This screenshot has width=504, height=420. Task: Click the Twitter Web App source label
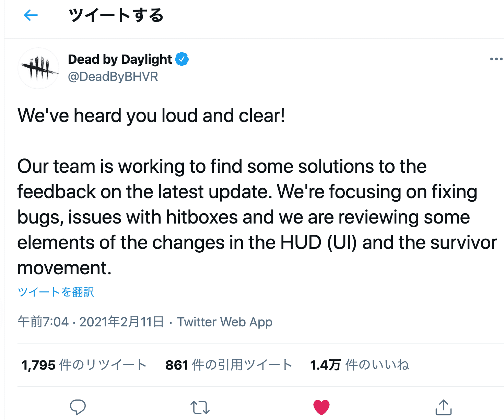pos(224,322)
